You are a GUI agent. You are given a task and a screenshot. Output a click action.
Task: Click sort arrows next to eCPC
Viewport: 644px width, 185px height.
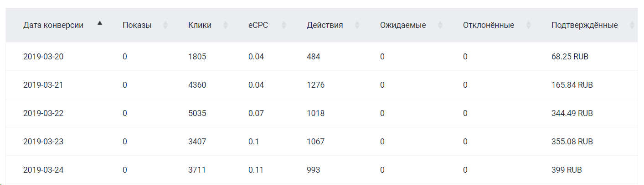283,25
